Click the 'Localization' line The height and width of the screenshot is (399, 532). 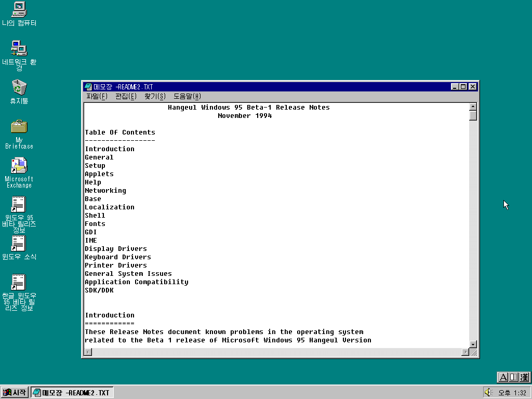(x=110, y=207)
